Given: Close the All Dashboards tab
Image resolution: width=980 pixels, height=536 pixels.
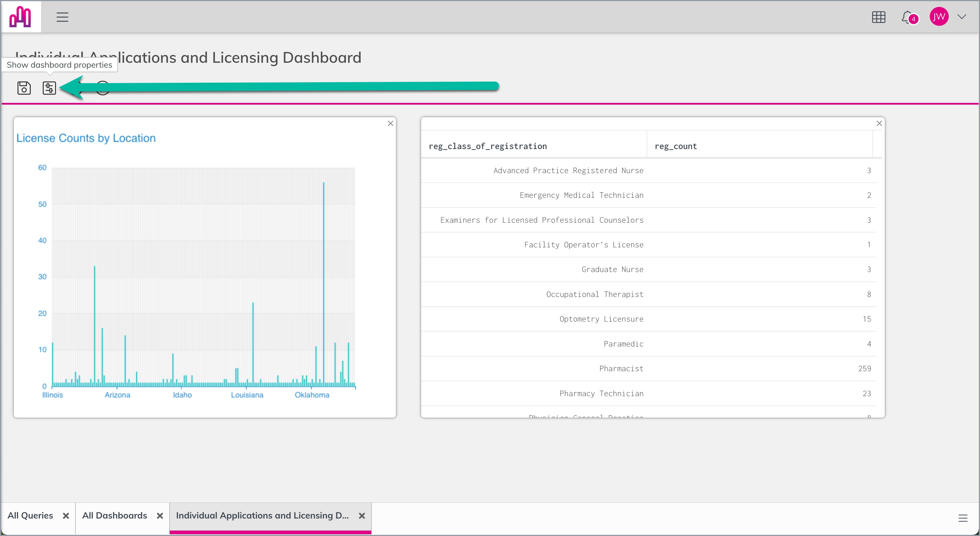Looking at the screenshot, I should pos(160,516).
